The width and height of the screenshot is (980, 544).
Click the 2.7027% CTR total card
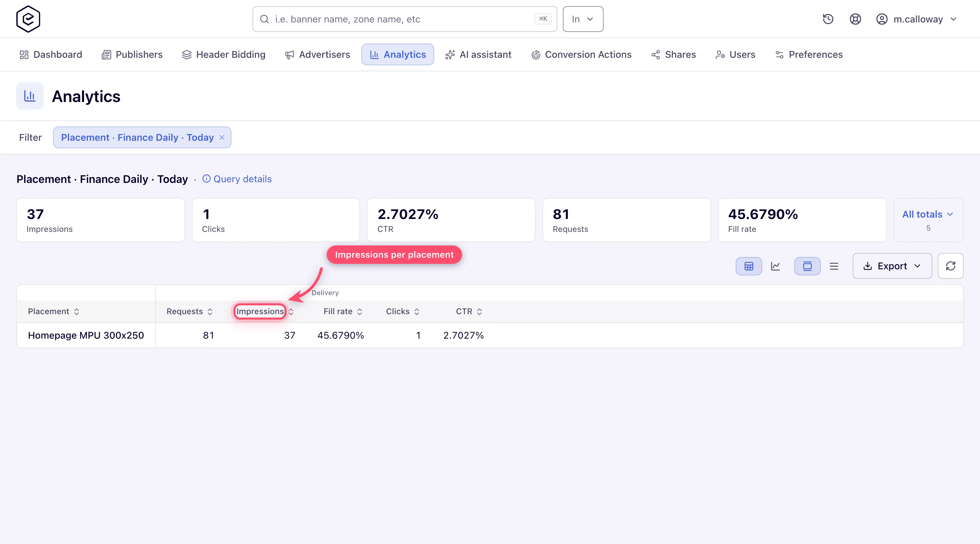(x=451, y=220)
